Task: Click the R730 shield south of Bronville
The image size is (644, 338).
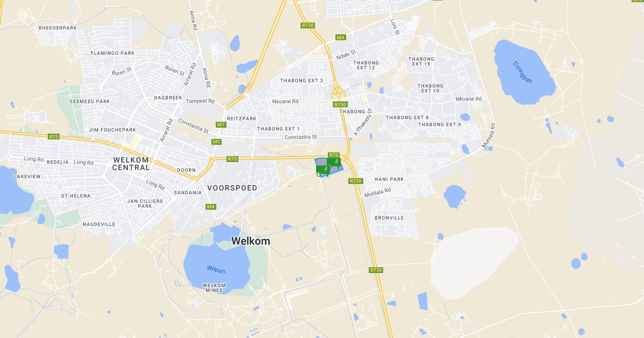Action: pos(376,270)
